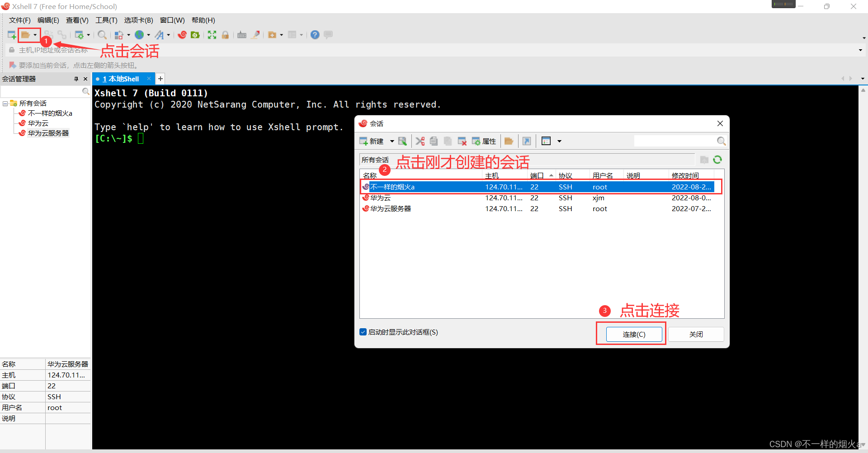Viewport: 868px width, 453px height.
Task: Click green refresh icon in sessions dialog
Action: [x=717, y=160]
